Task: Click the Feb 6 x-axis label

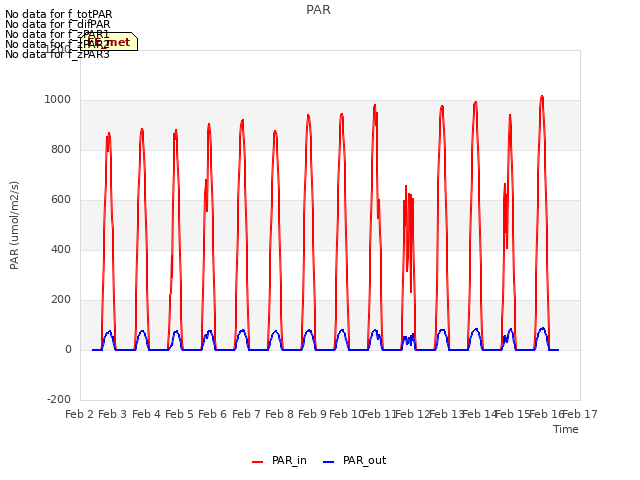Action: pyautogui.click(x=212, y=414)
